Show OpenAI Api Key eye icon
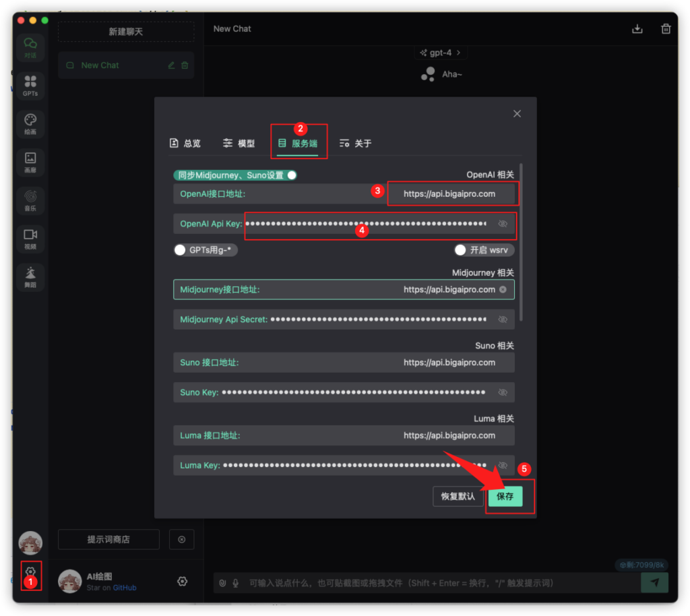The image size is (690, 616). [503, 224]
